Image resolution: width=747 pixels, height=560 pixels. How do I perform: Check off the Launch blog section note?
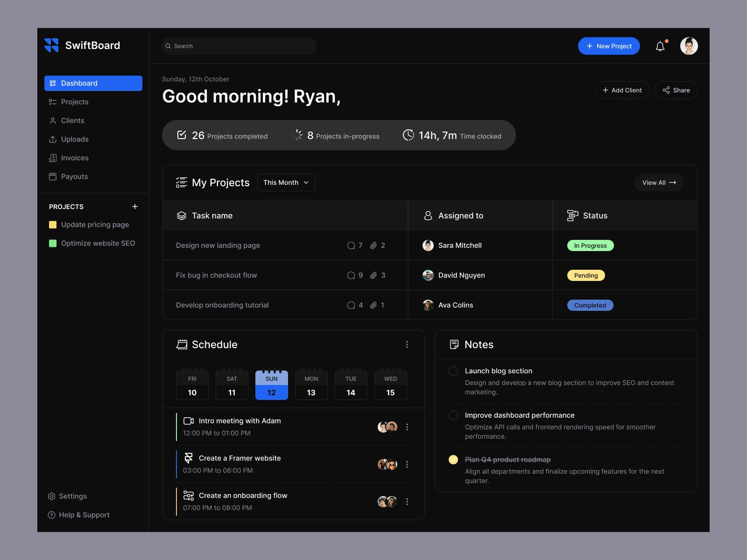click(453, 371)
